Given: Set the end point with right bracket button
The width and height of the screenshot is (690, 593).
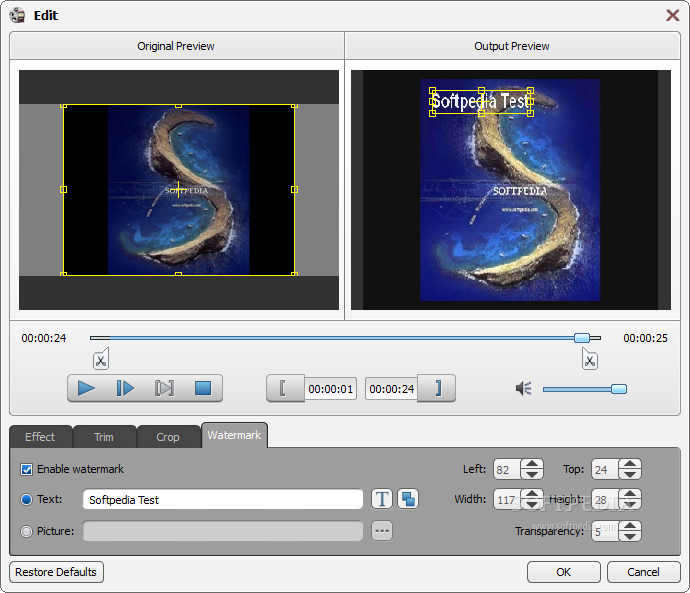Looking at the screenshot, I should [437, 388].
